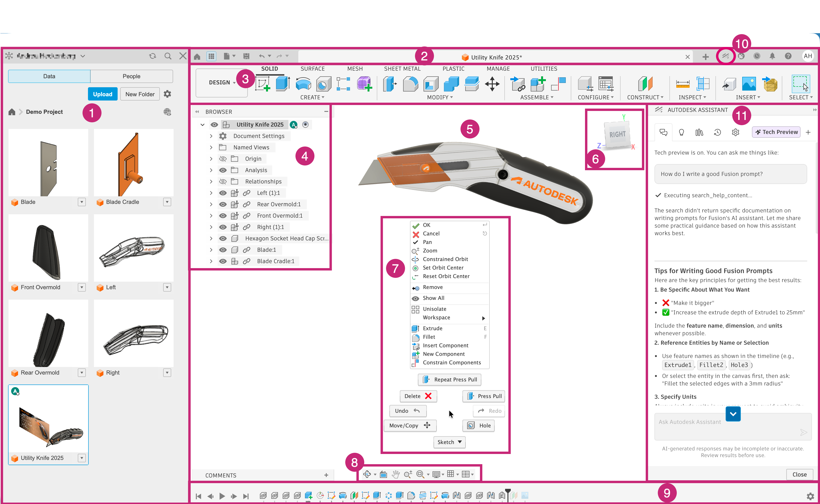Click the RIGHT face of ViewCube
This screenshot has width=820, height=504.
click(x=617, y=134)
